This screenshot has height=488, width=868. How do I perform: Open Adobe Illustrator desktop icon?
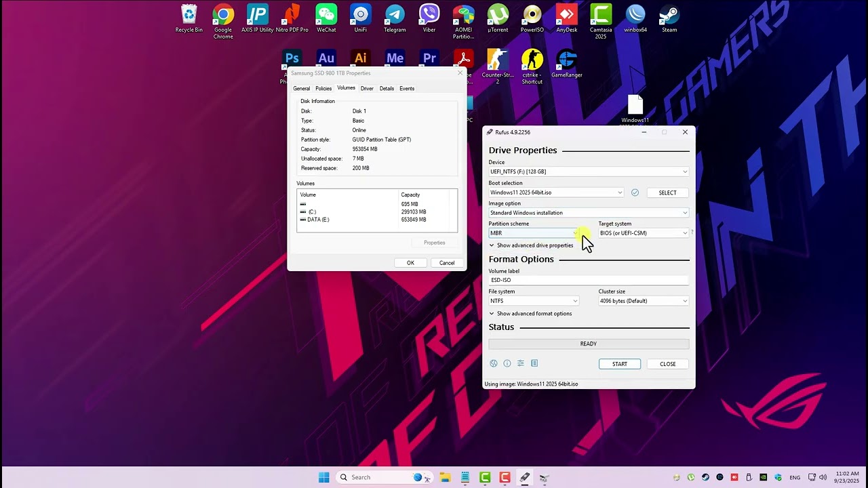pyautogui.click(x=361, y=59)
